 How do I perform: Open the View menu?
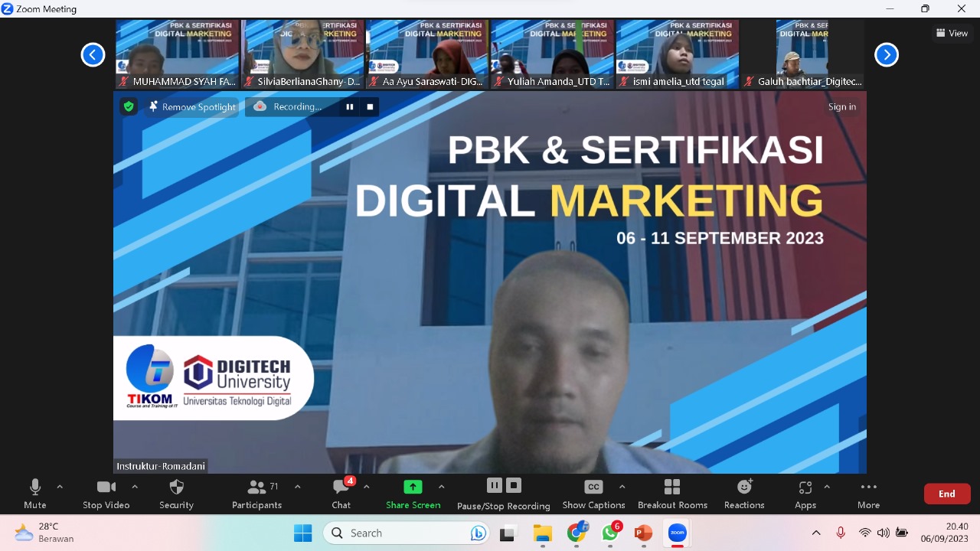click(952, 33)
